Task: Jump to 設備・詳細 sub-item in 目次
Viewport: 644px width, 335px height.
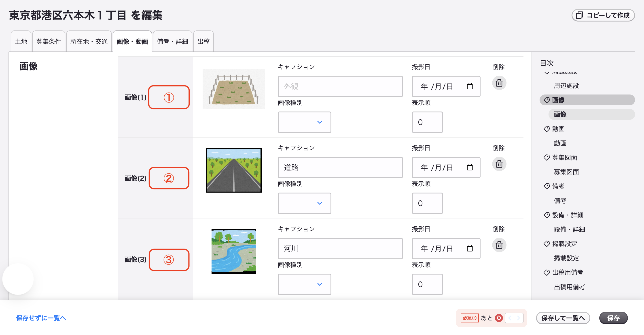Action: click(569, 229)
